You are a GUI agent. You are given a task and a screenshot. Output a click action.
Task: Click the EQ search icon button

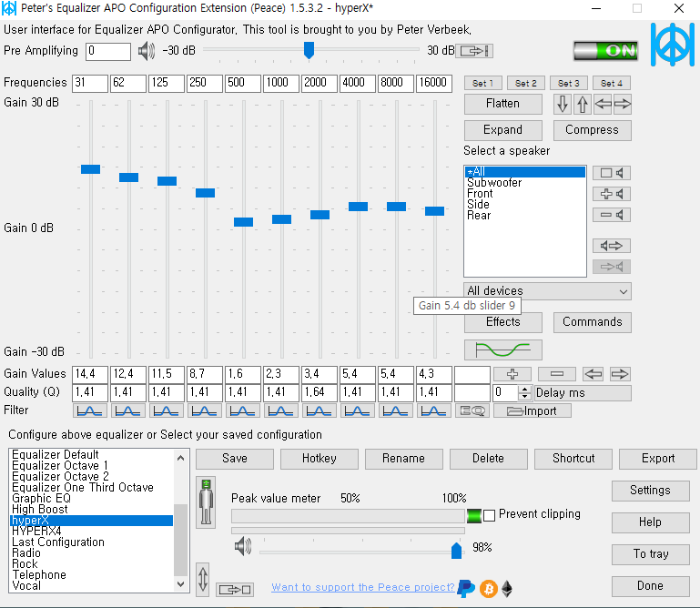[472, 410]
